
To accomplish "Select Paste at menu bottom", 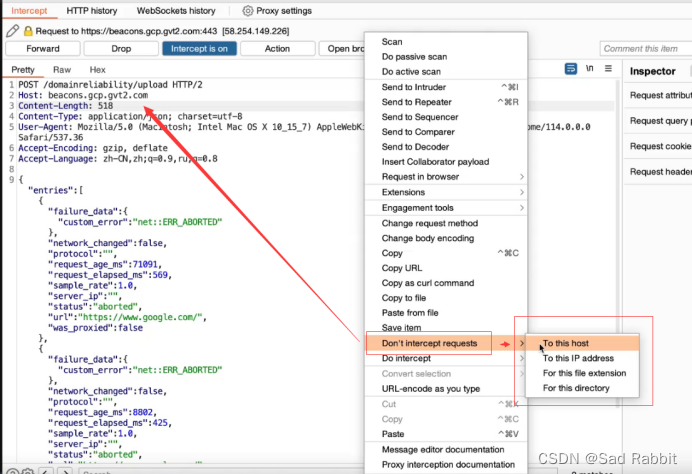I will tap(446, 434).
